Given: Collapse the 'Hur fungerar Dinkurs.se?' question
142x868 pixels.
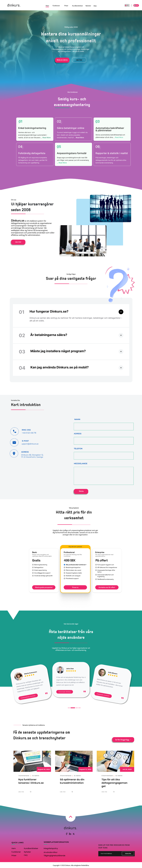Looking at the screenshot, I should click(121, 312).
